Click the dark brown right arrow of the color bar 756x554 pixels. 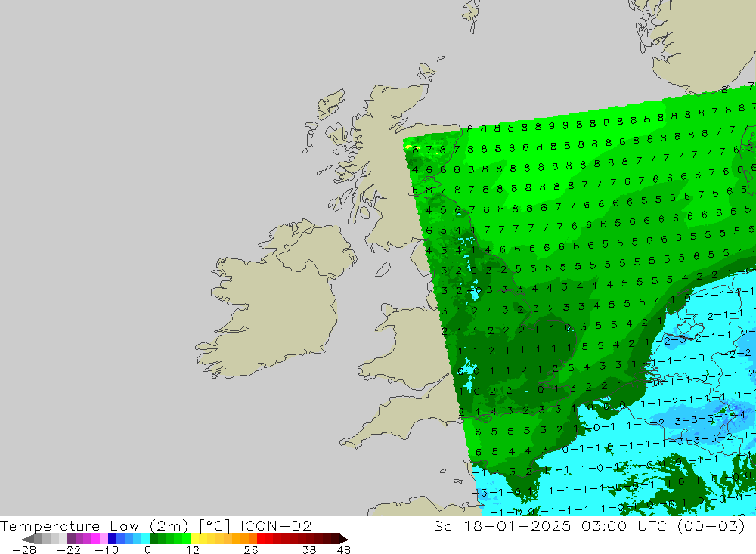tap(344, 539)
